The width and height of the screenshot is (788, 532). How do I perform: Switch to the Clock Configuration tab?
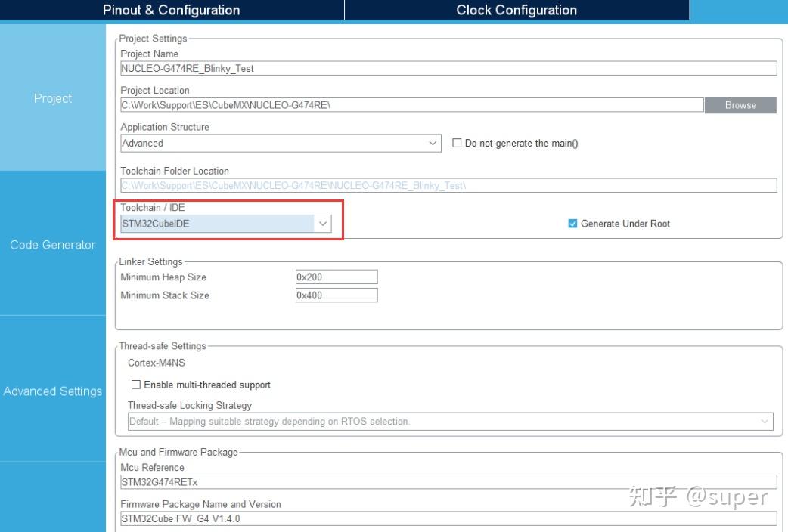pyautogui.click(x=516, y=10)
